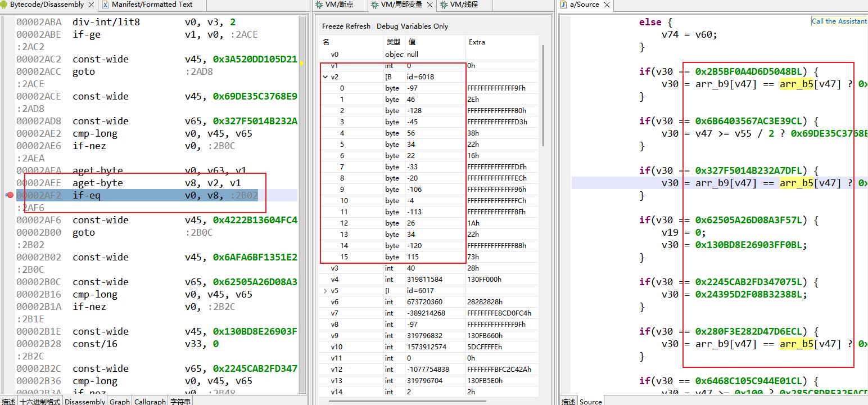Viewport: 868px width, 405px height.
Task: Toggle Debug Variables Only option
Action: coord(412,26)
